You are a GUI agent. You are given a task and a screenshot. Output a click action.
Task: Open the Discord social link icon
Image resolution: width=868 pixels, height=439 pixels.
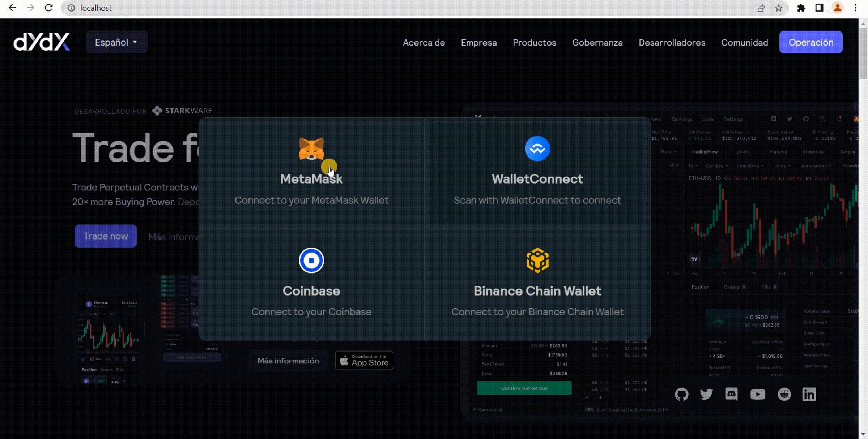(x=731, y=394)
